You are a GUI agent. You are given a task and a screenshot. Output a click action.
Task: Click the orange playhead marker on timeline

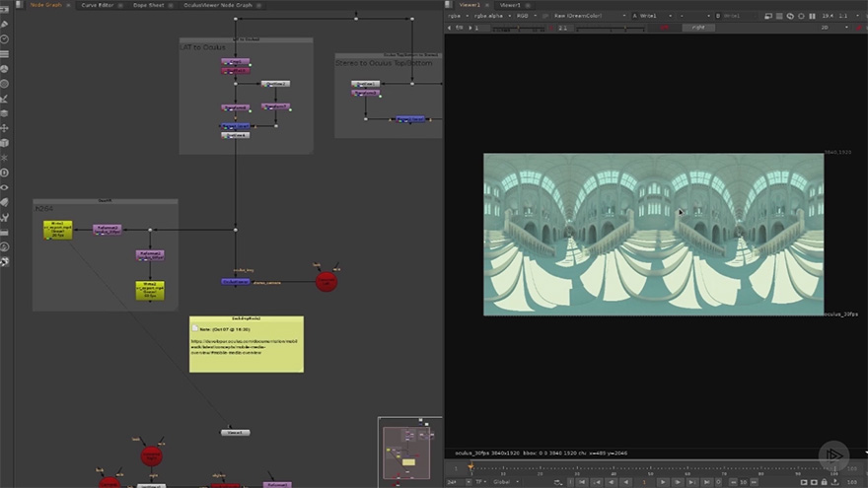(x=470, y=467)
